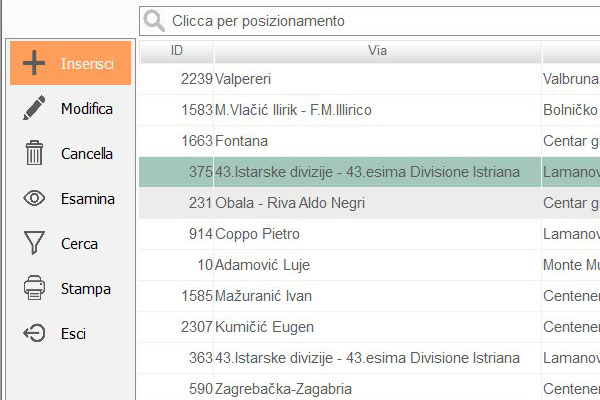This screenshot has height=400, width=600.
Task: Click the Esci exit arrow icon
Action: [x=35, y=334]
